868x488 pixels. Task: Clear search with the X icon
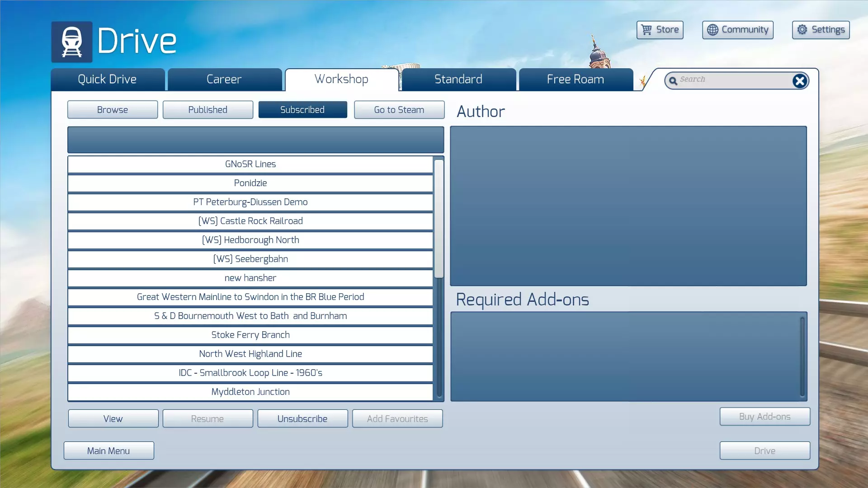point(799,81)
